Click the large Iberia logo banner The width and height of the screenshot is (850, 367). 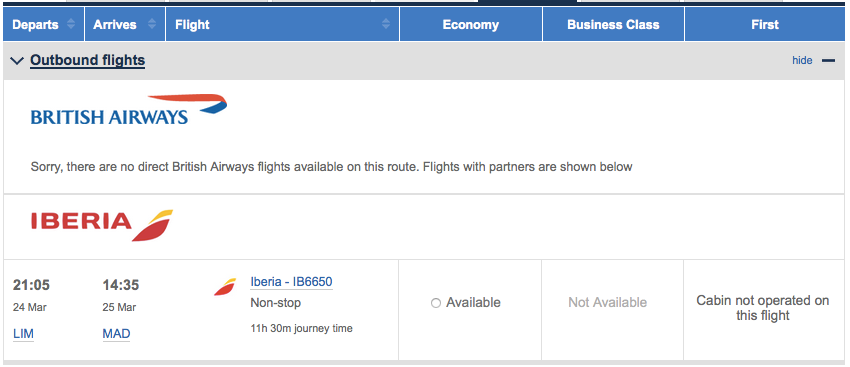click(x=102, y=225)
